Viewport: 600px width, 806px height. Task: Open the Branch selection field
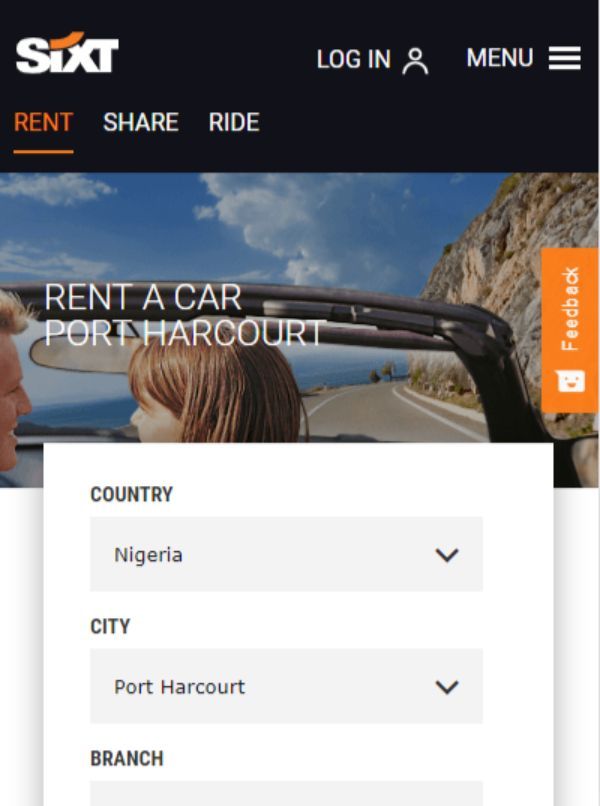click(286, 793)
